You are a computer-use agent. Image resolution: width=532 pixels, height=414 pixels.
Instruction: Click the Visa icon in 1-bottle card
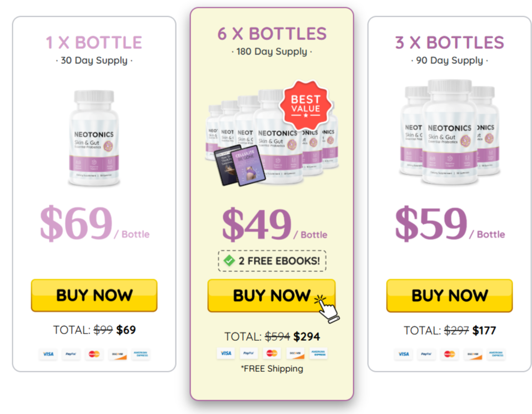pyautogui.click(x=48, y=354)
